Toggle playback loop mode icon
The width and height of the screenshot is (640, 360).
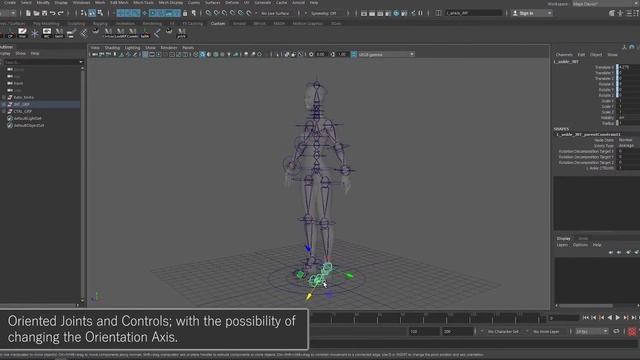[616, 331]
